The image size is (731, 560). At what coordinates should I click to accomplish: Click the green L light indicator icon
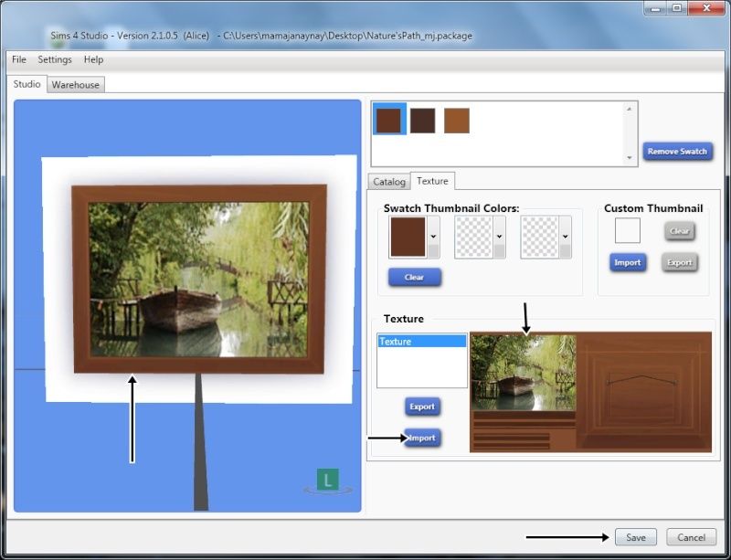[328, 480]
